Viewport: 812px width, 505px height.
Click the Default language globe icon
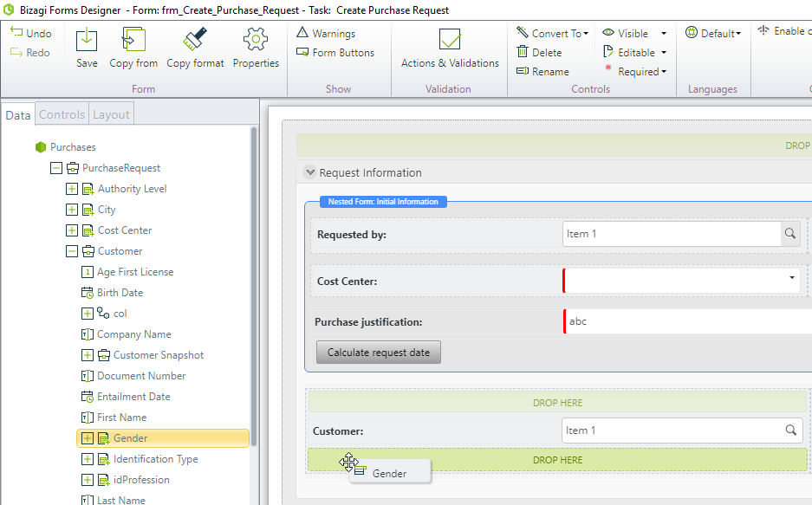(x=692, y=33)
